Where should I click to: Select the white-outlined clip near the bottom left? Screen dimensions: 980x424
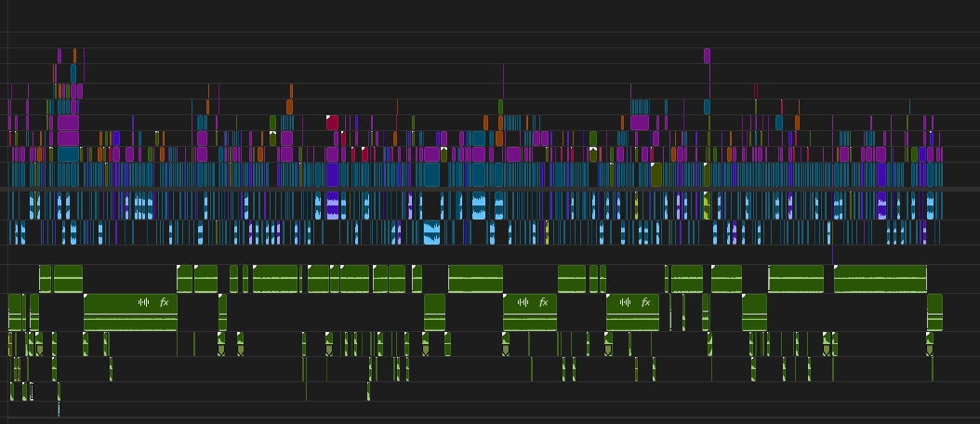[x=32, y=392]
